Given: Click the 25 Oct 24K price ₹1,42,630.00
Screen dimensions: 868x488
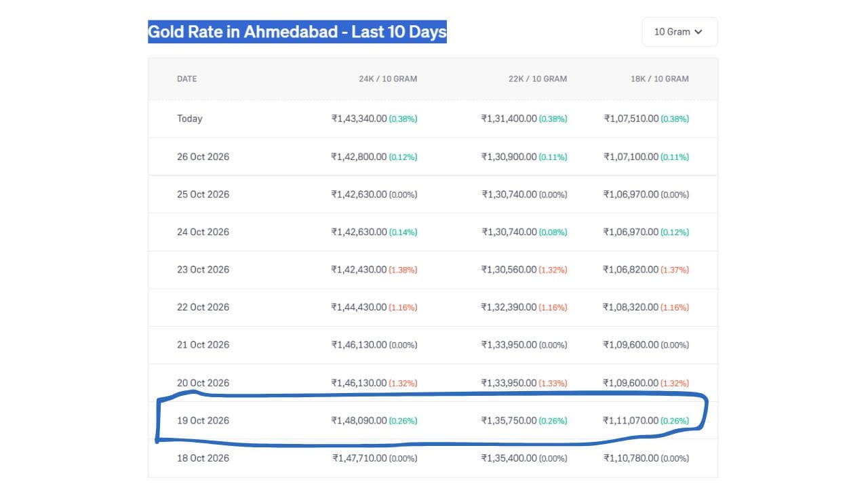Looking at the screenshot, I should (359, 195).
